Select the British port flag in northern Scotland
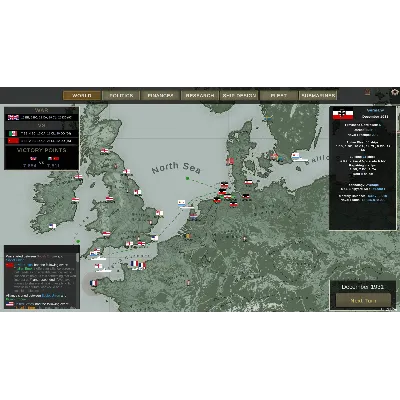400x400 pixels. click(x=104, y=151)
